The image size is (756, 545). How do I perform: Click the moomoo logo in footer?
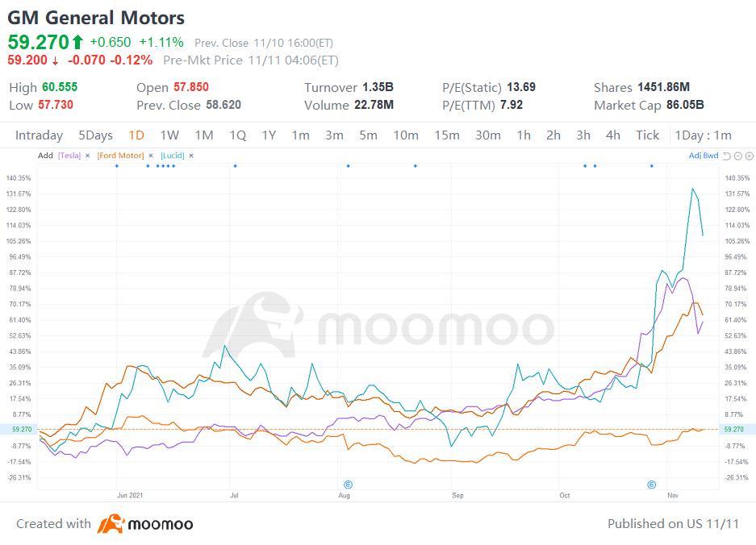[x=145, y=524]
